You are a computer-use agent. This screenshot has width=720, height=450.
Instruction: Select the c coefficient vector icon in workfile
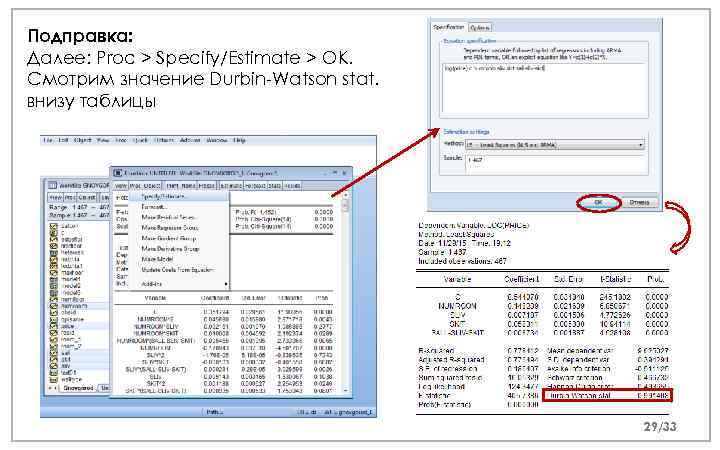pos(53,233)
